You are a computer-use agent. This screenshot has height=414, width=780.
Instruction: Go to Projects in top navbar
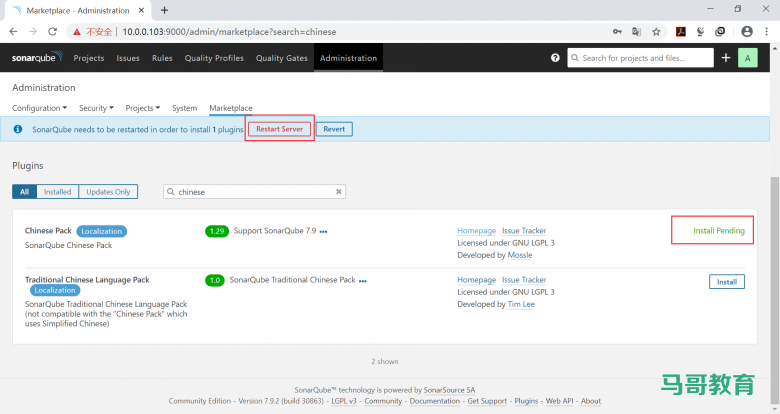tap(89, 58)
